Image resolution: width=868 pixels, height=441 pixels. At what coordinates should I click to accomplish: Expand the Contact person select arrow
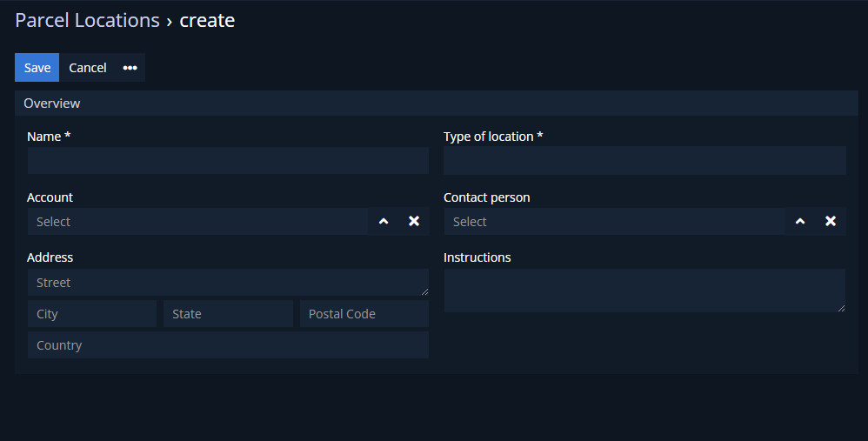pyautogui.click(x=800, y=221)
